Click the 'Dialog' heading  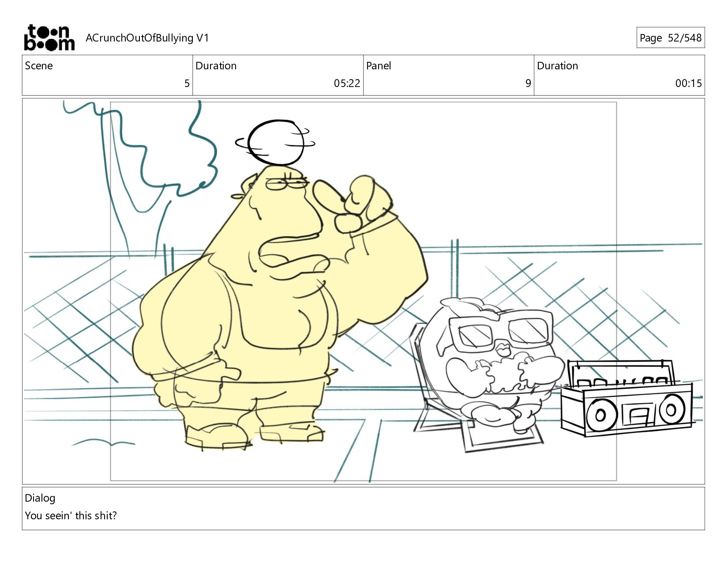(x=40, y=498)
